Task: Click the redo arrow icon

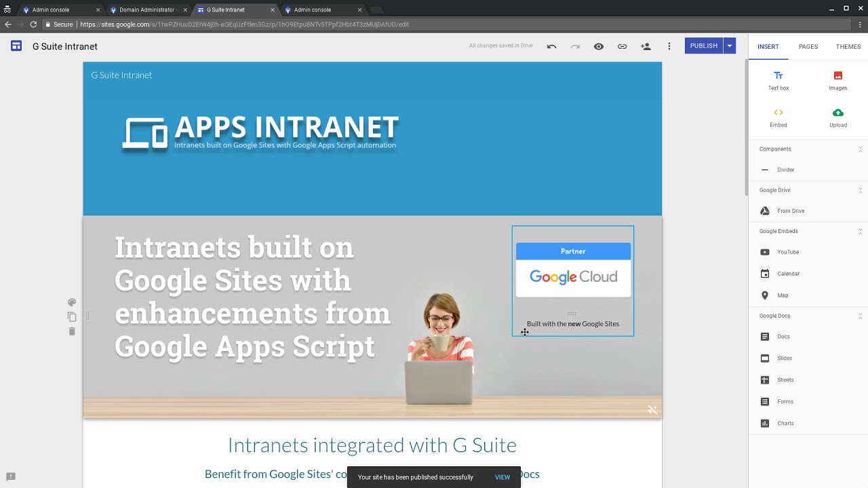Action: (575, 46)
